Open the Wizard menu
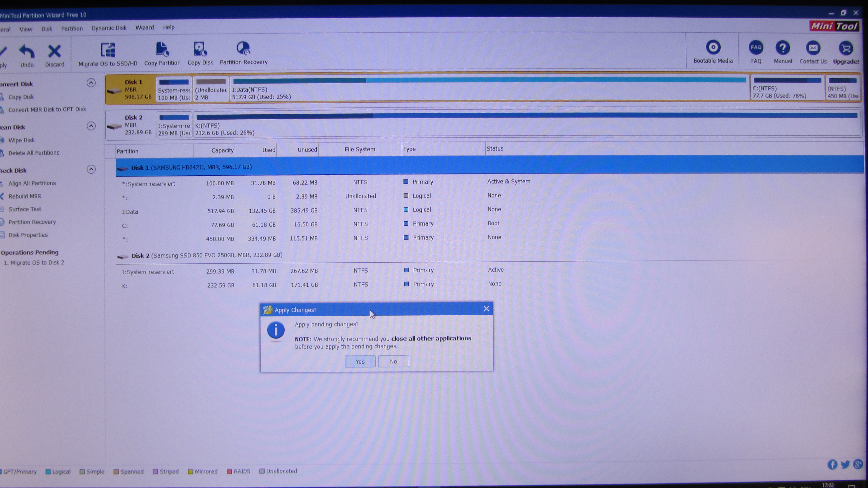Screen dimensions: 868x488 point(144,28)
